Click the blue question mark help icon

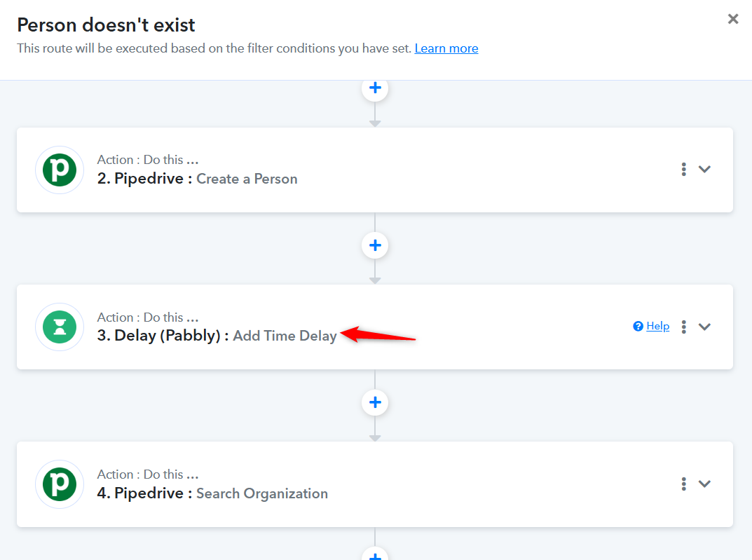coord(638,327)
